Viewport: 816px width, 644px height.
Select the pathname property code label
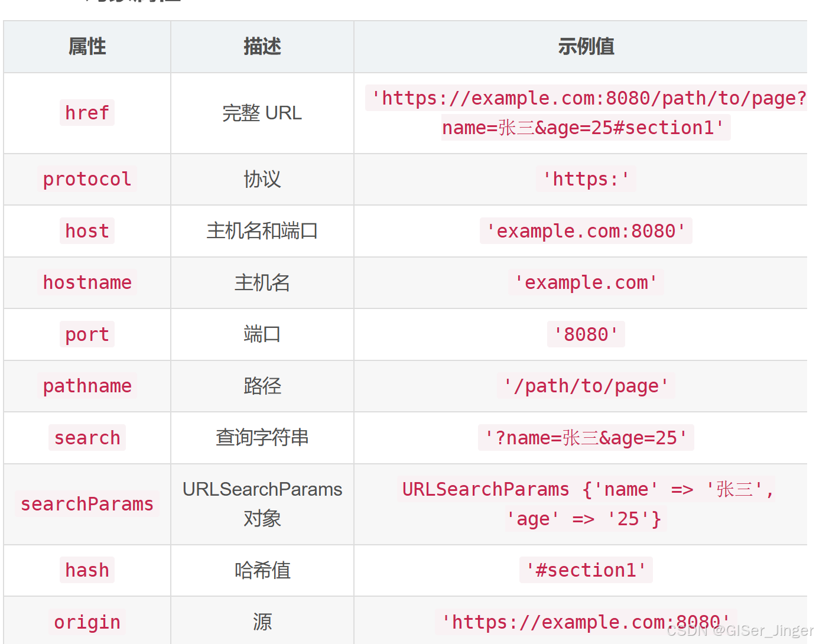point(87,386)
